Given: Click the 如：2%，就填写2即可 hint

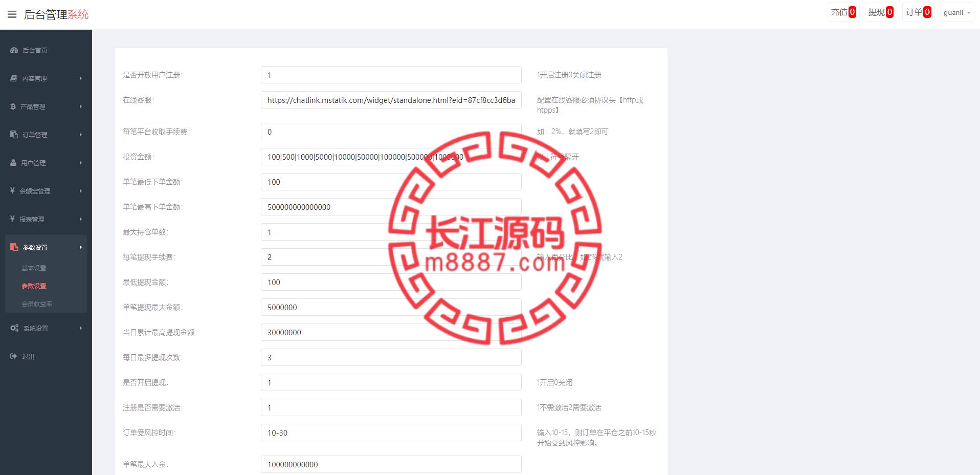Looking at the screenshot, I should [x=572, y=132].
